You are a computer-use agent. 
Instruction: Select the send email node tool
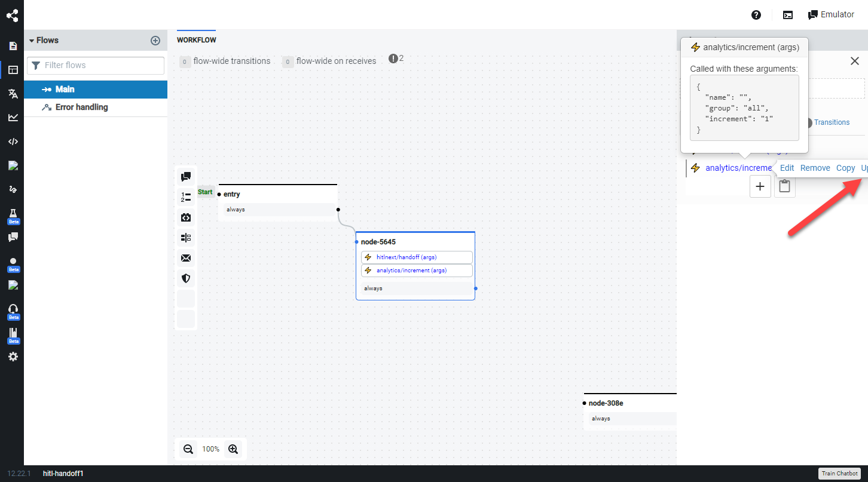click(186, 257)
